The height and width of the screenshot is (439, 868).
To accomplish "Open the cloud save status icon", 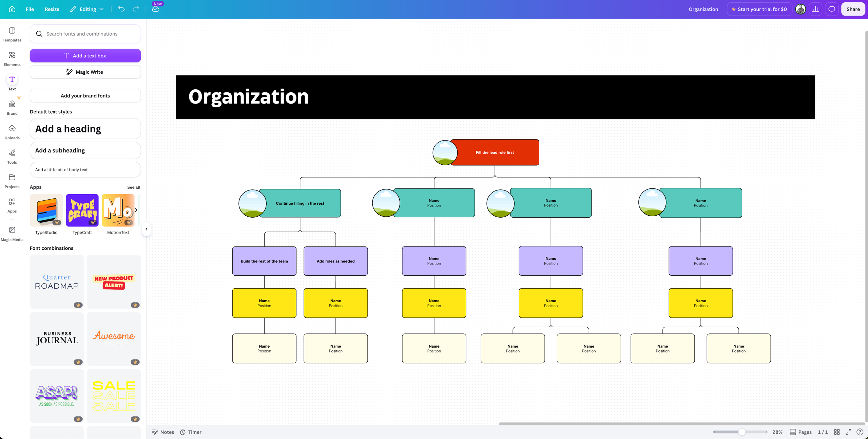I will 156,9.
